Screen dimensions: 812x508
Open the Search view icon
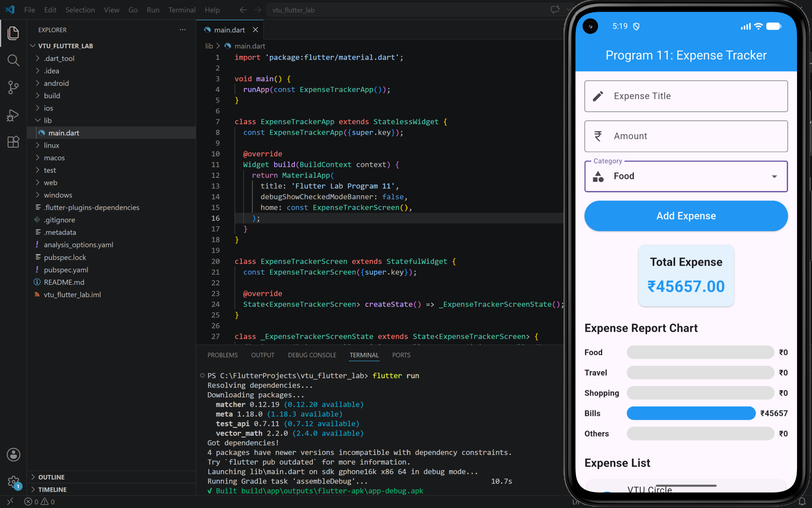pos(13,60)
